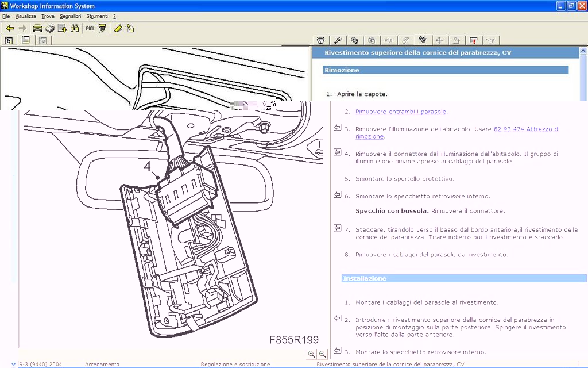
Task: Open vehicle selection via the car icon
Action: point(37,28)
